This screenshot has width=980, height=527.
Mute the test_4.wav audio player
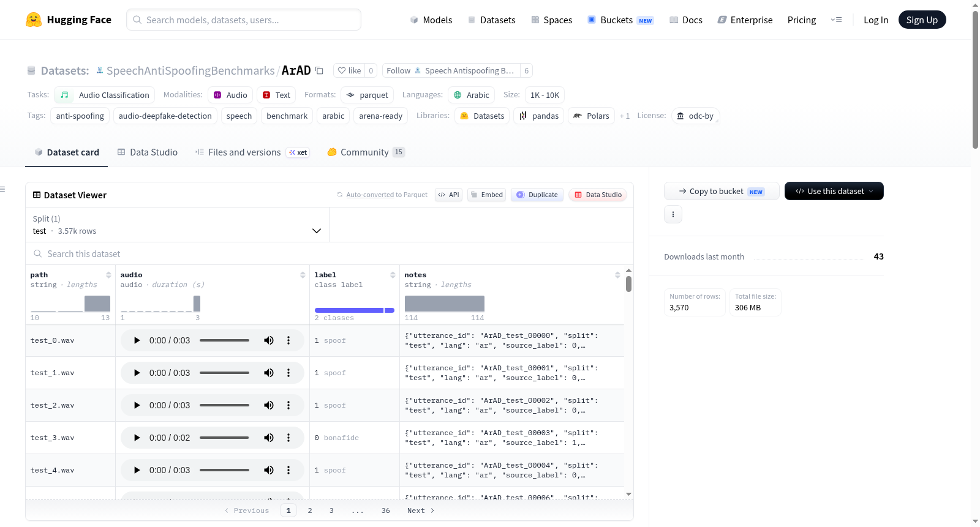coord(269,470)
